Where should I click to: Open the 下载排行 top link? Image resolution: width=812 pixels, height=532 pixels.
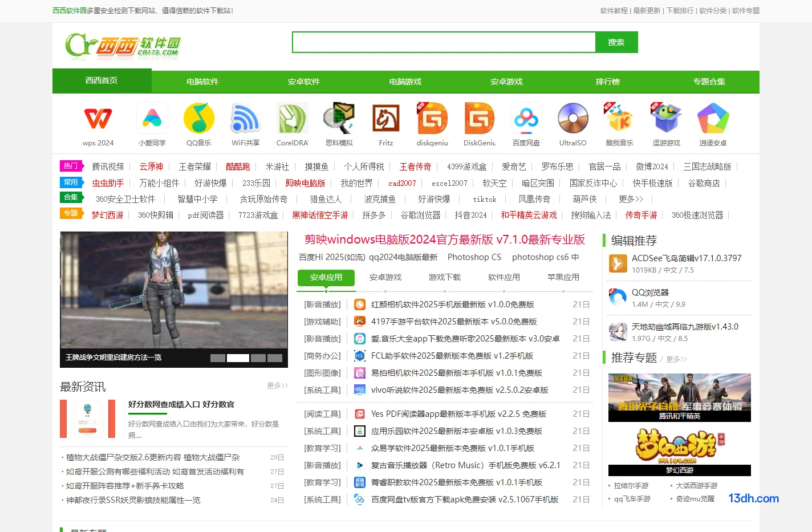pyautogui.click(x=680, y=11)
